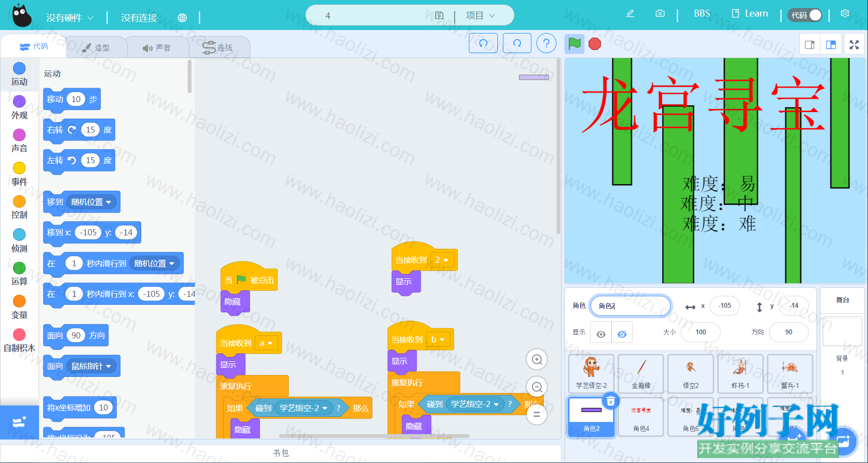The height and width of the screenshot is (463, 868).
Task: Click the 方向 direction field 90
Action: coord(789,332)
